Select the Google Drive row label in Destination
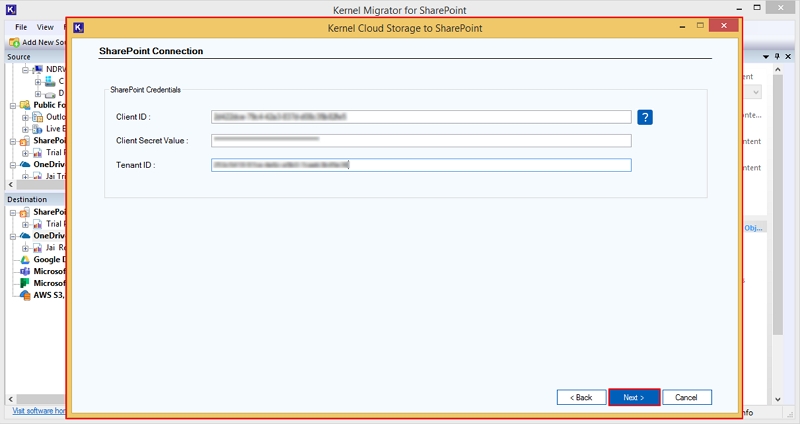800x424 pixels. pyautogui.click(x=49, y=260)
